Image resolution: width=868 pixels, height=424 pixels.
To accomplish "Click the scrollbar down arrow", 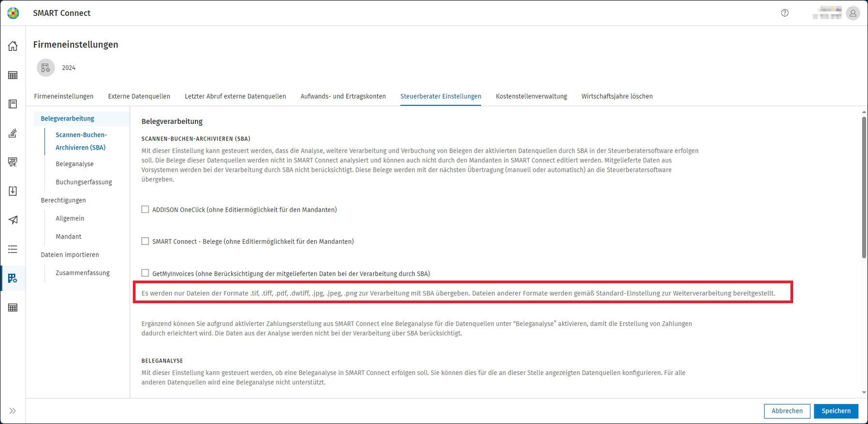I will pyautogui.click(x=864, y=393).
